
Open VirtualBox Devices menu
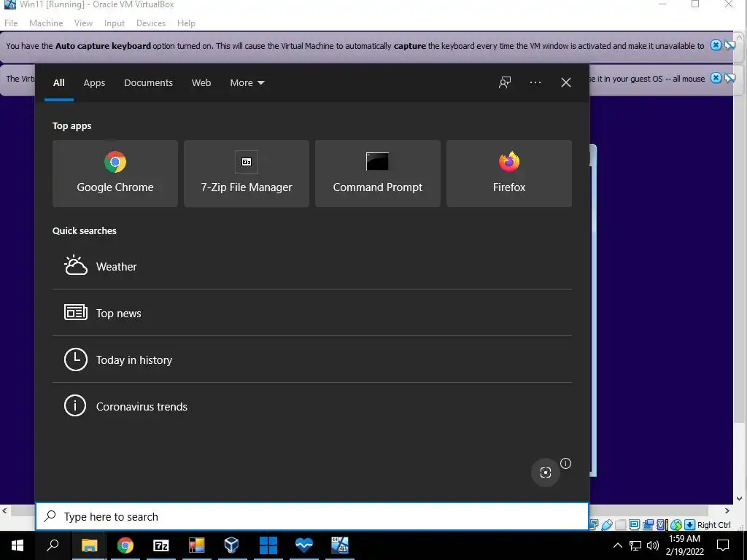click(151, 23)
